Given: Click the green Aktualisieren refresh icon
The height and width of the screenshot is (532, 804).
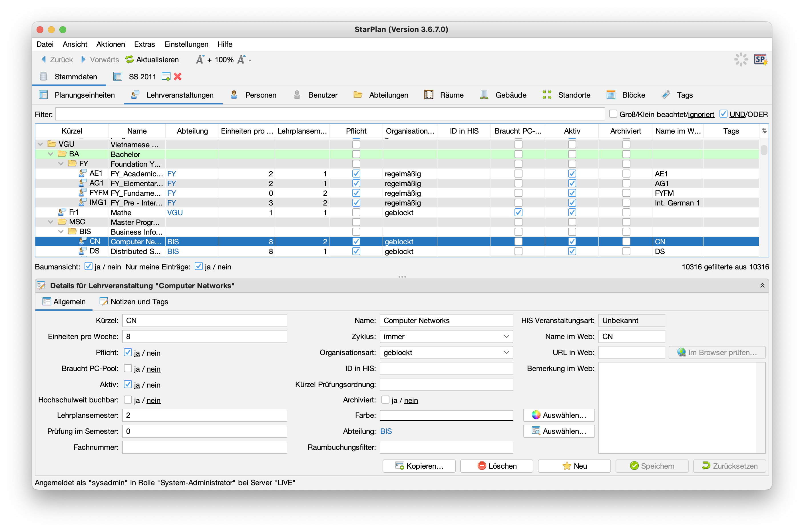Looking at the screenshot, I should click(x=129, y=60).
